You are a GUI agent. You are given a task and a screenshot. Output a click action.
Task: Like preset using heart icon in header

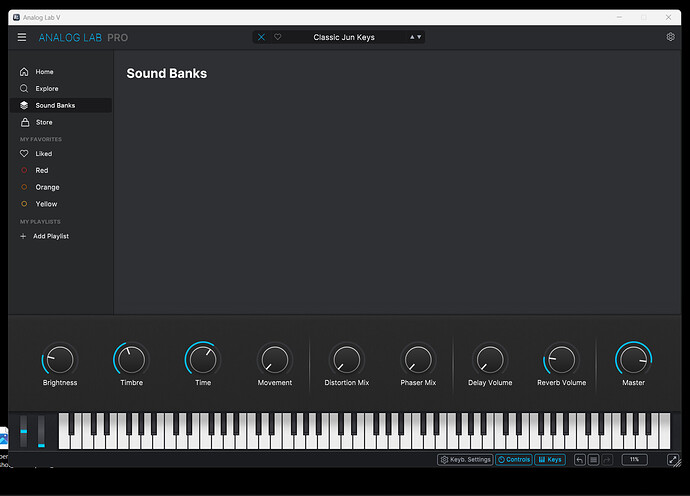tap(278, 37)
